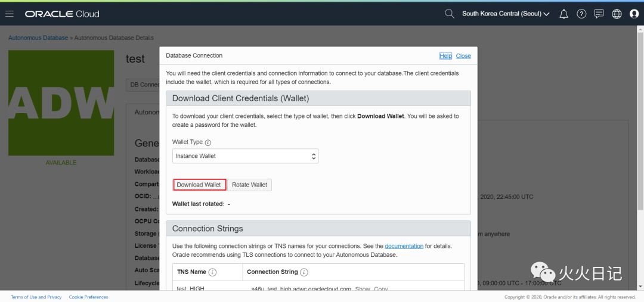Select the AVAILABLE status label

[x=61, y=163]
